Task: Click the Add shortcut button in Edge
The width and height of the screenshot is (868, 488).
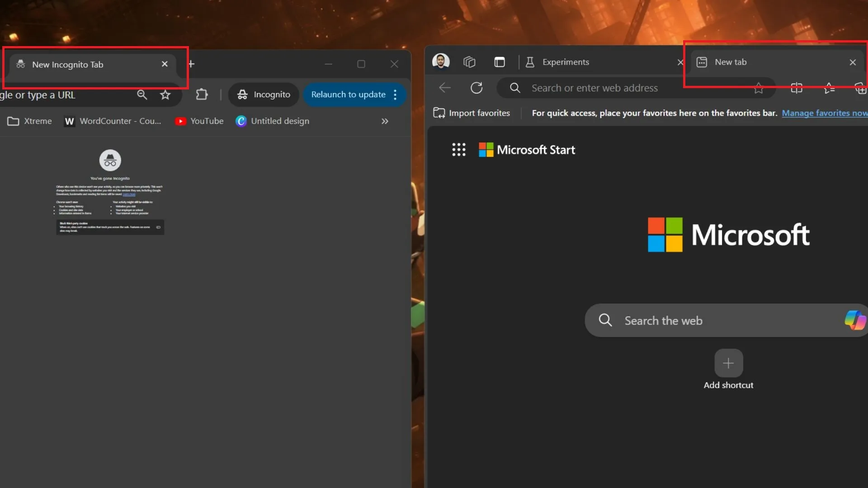Action: tap(728, 363)
